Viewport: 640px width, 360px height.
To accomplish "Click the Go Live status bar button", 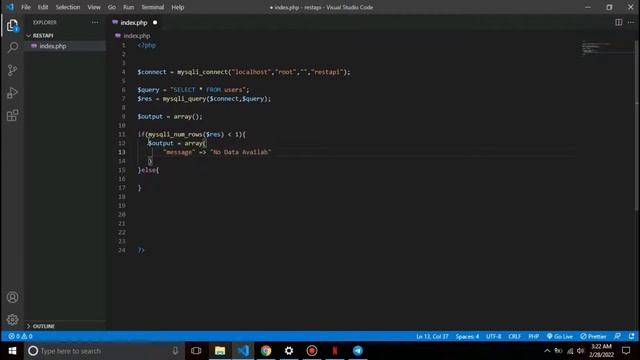I will 560,336.
